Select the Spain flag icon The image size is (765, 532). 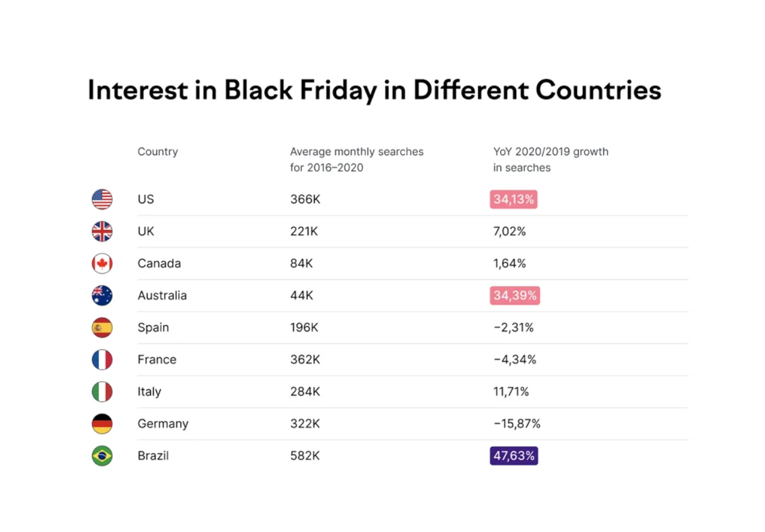pyautogui.click(x=102, y=328)
